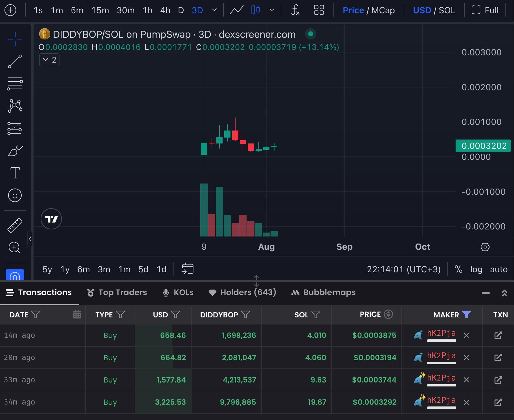Open the go to date calendar
The image size is (514, 420).
click(188, 269)
